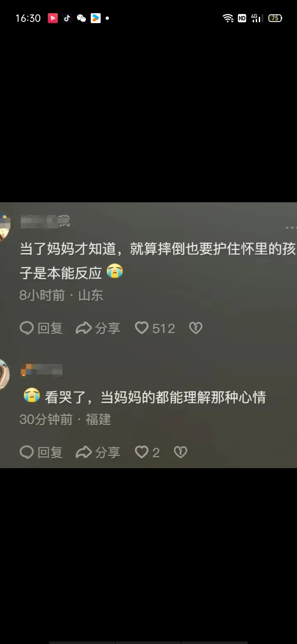Open second commenter's avatar
The image size is (297, 644).
point(4,374)
